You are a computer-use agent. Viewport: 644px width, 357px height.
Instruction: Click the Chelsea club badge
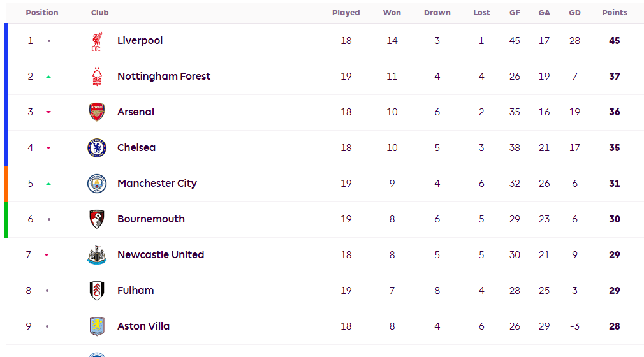(x=96, y=148)
